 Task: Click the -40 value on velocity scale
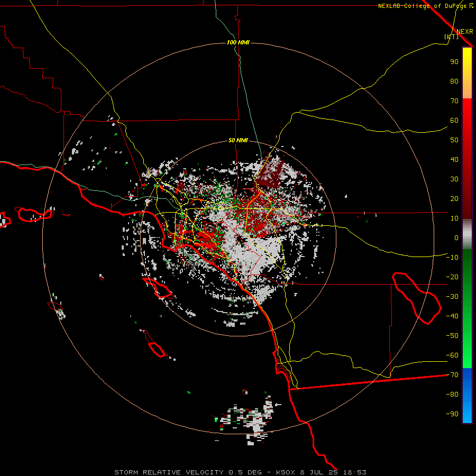coord(452,316)
